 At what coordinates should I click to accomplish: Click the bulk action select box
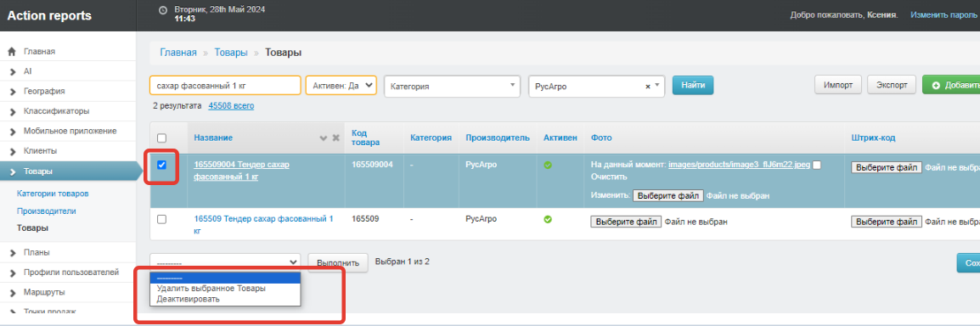[x=225, y=262]
